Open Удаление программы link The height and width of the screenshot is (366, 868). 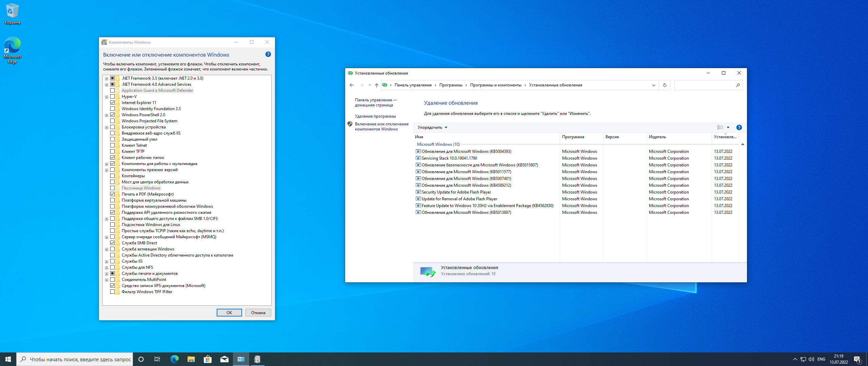point(375,116)
